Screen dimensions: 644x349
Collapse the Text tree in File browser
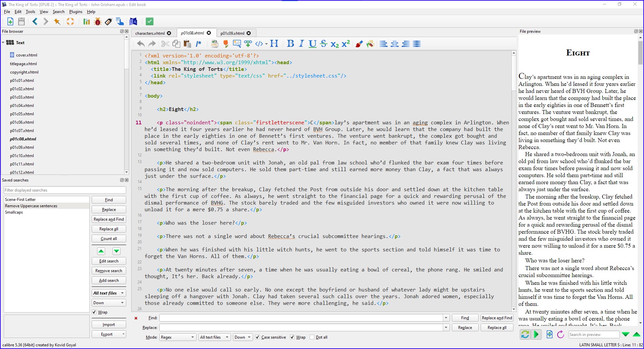(x=3, y=43)
